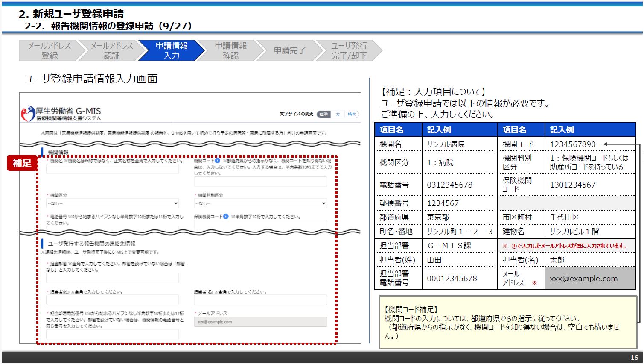The height and width of the screenshot is (364, 644).
Task: Click the 担当者(姓) input field
Action: (113, 299)
